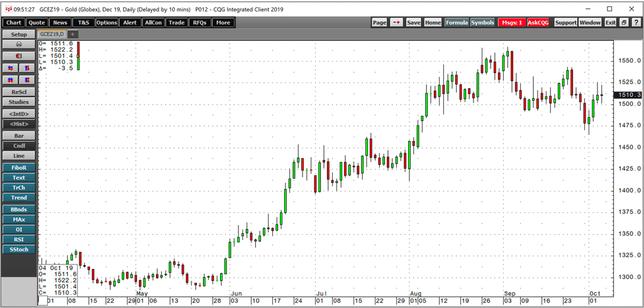
Task: Click the horizontal grid scale icon
Action: point(11,80)
